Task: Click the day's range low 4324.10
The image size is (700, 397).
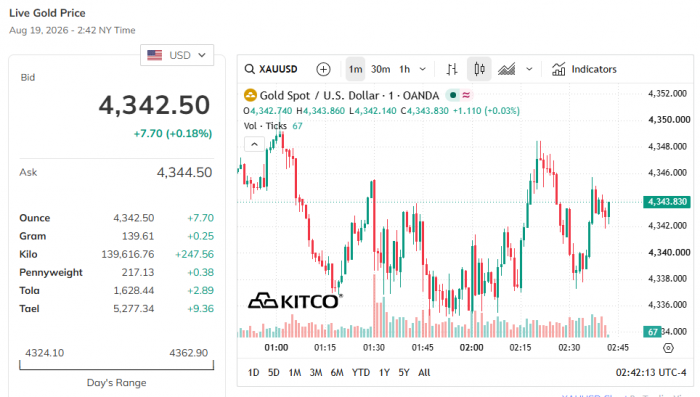Action: [x=45, y=353]
